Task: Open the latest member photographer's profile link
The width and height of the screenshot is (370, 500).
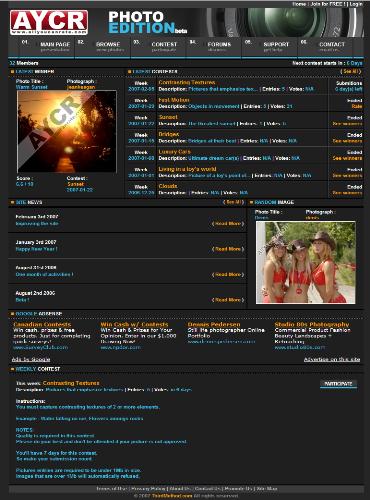Action: pos(81,87)
